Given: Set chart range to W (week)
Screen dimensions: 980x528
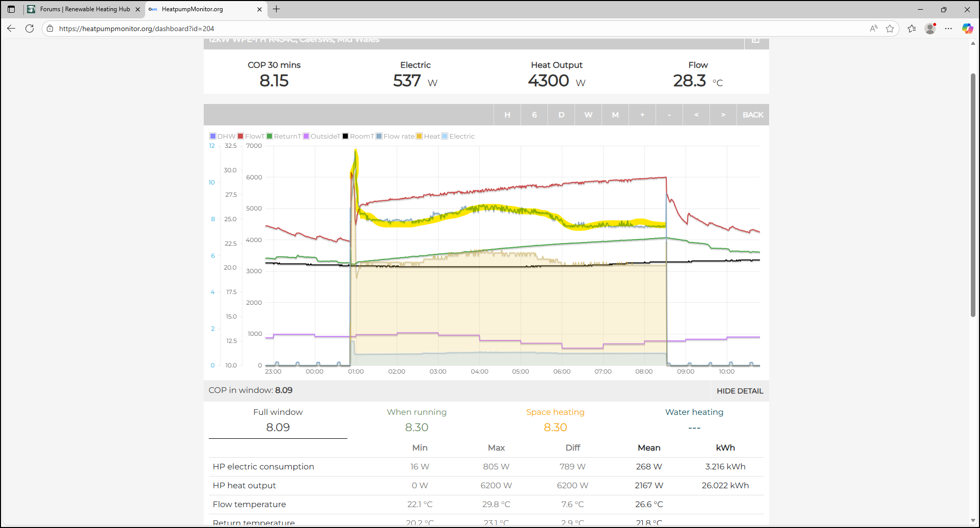Looking at the screenshot, I should [x=588, y=115].
